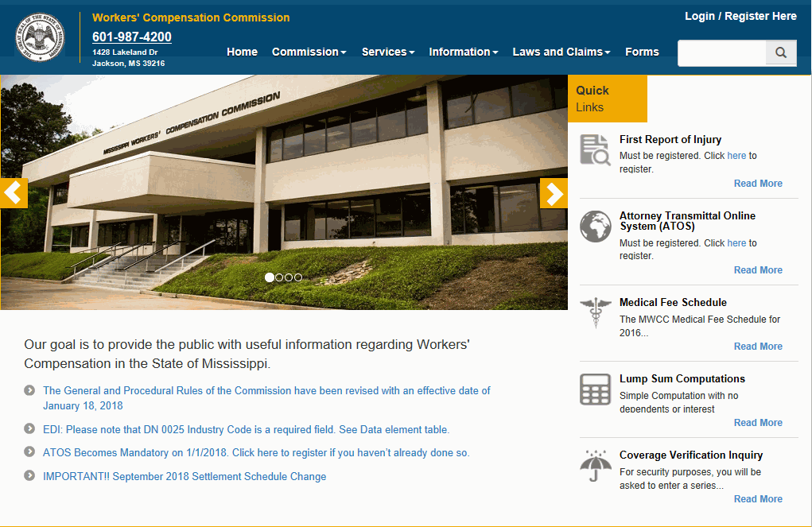Select the third carousel slide dot

coord(289,277)
